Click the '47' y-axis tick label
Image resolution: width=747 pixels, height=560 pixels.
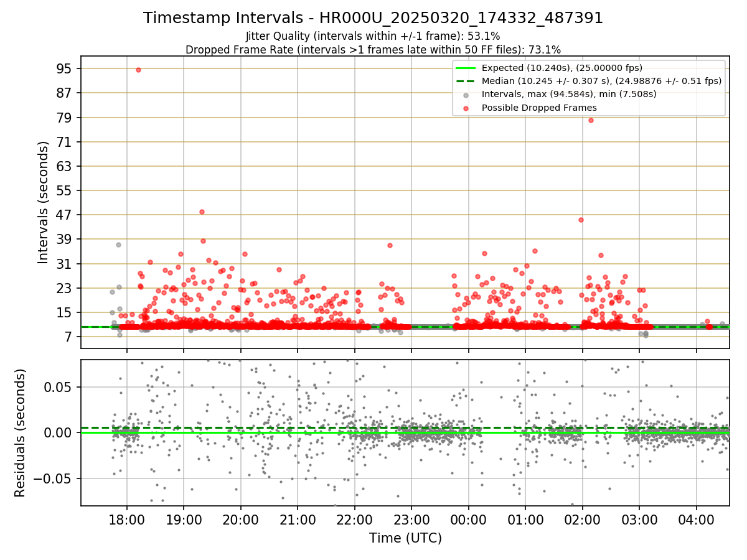(x=65, y=215)
